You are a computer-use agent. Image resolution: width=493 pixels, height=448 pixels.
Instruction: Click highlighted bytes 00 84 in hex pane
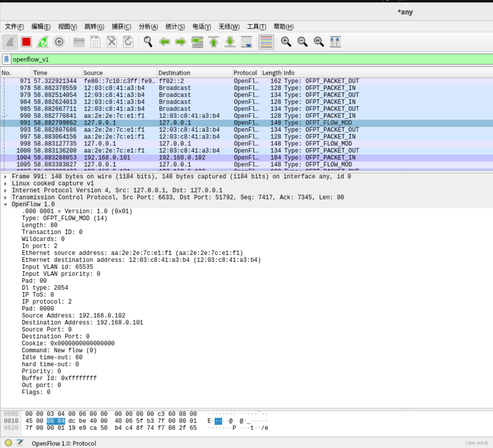point(56,421)
